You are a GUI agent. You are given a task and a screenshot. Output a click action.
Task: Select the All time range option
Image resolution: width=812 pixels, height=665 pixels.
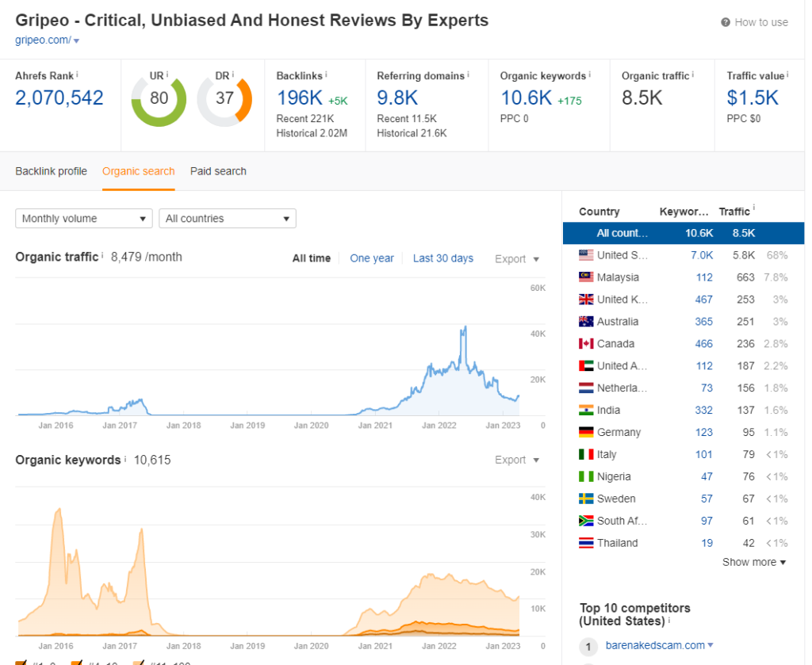(311, 258)
